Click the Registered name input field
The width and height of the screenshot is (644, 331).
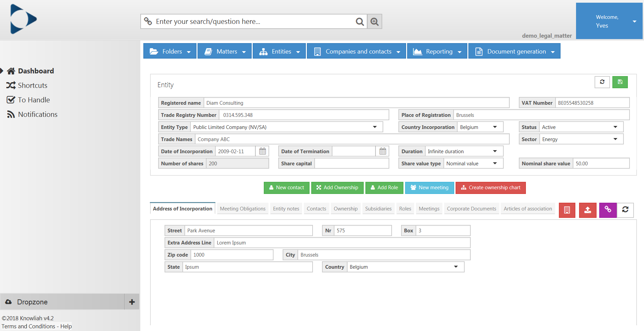[x=356, y=103]
